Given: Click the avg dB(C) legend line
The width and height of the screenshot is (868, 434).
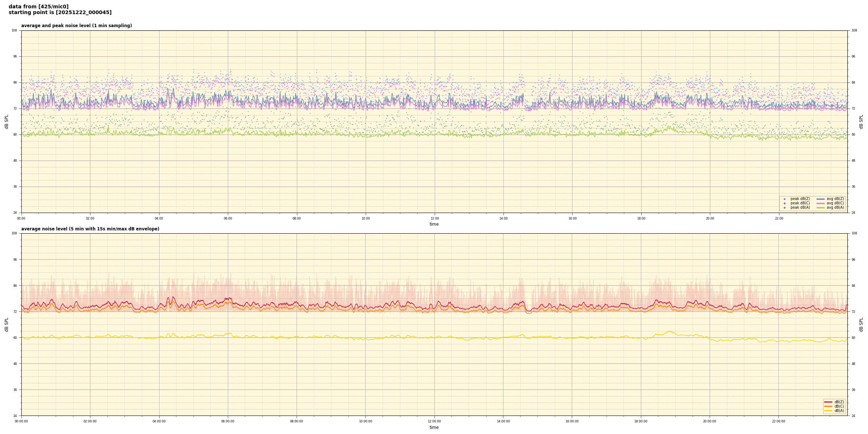Looking at the screenshot, I should tap(821, 203).
